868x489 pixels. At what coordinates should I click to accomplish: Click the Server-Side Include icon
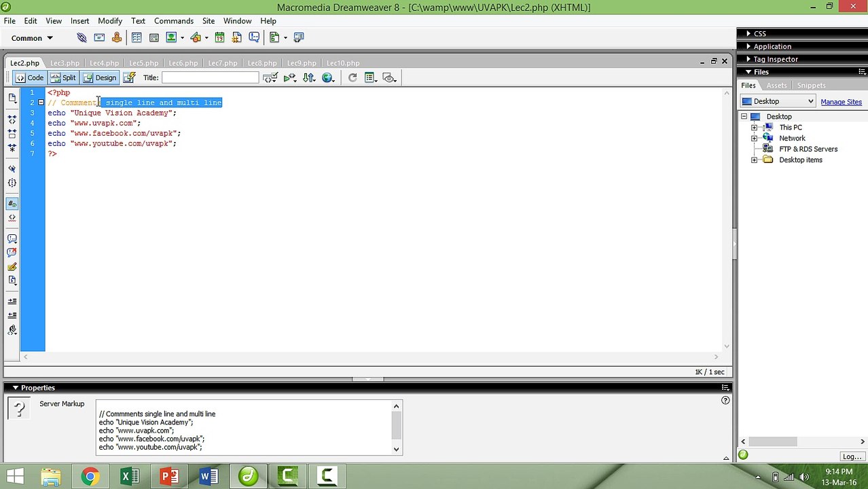pyautogui.click(x=237, y=37)
